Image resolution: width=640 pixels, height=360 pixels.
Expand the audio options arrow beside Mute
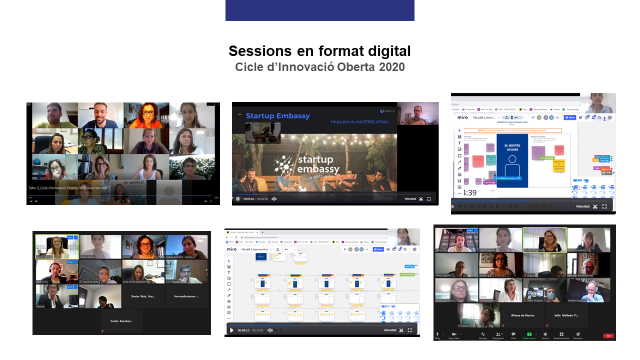[x=443, y=334]
